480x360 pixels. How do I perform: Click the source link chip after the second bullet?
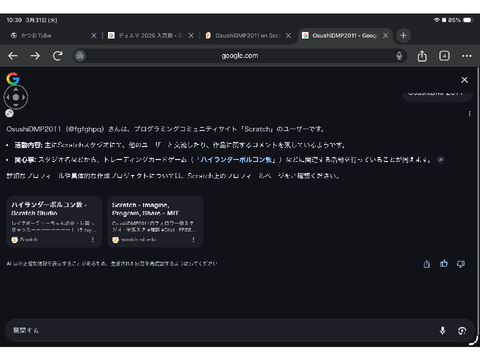(441, 160)
